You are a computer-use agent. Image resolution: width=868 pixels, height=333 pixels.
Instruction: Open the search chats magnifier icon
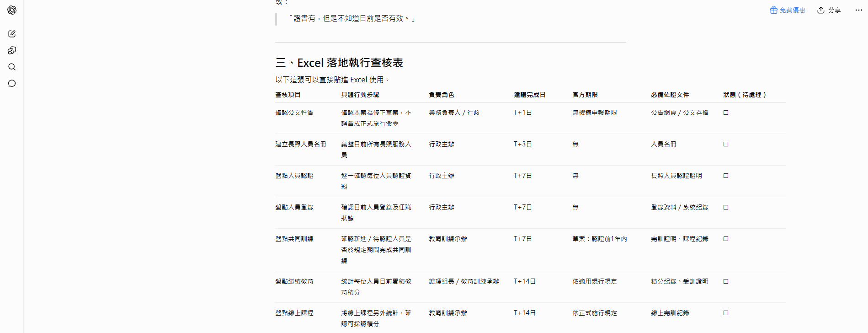tap(12, 67)
